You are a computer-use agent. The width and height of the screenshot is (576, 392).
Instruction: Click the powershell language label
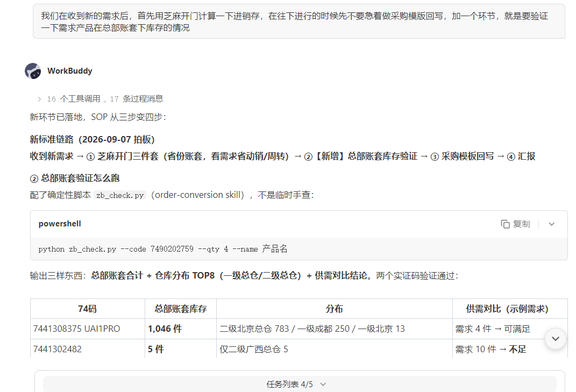click(x=60, y=224)
